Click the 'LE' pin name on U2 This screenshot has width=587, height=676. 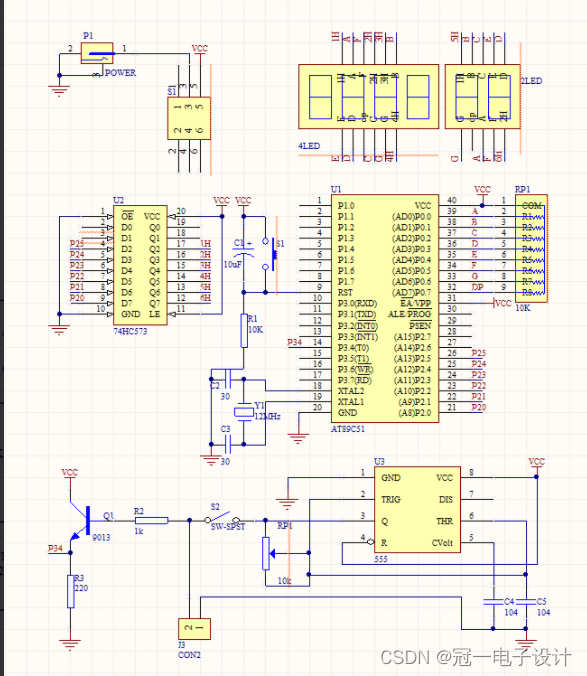coord(155,314)
